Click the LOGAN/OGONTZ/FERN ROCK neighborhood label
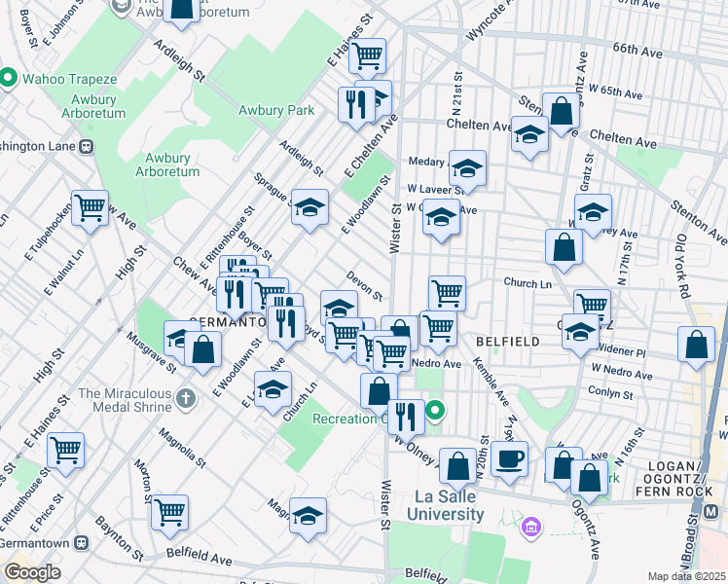 [x=673, y=479]
